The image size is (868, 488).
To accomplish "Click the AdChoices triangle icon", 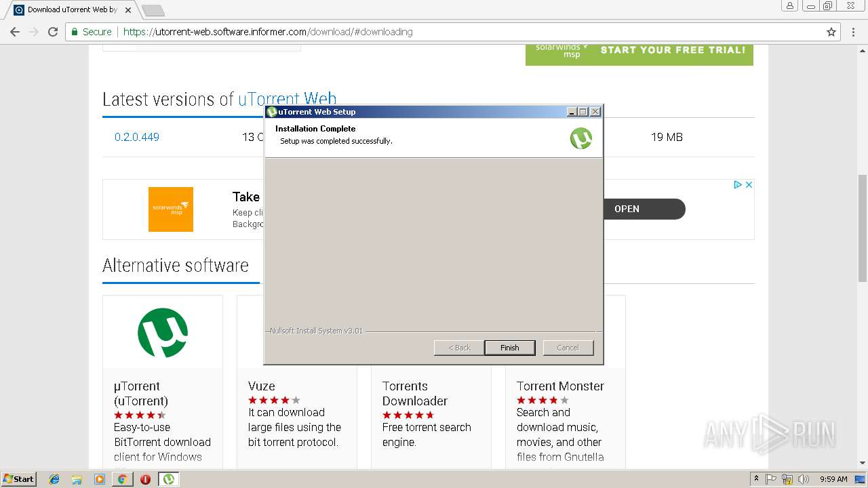I will (738, 184).
